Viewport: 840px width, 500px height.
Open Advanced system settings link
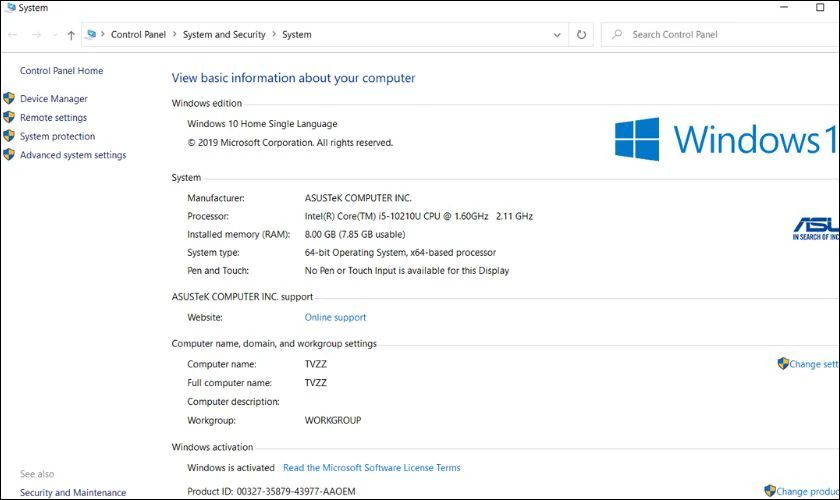point(73,155)
